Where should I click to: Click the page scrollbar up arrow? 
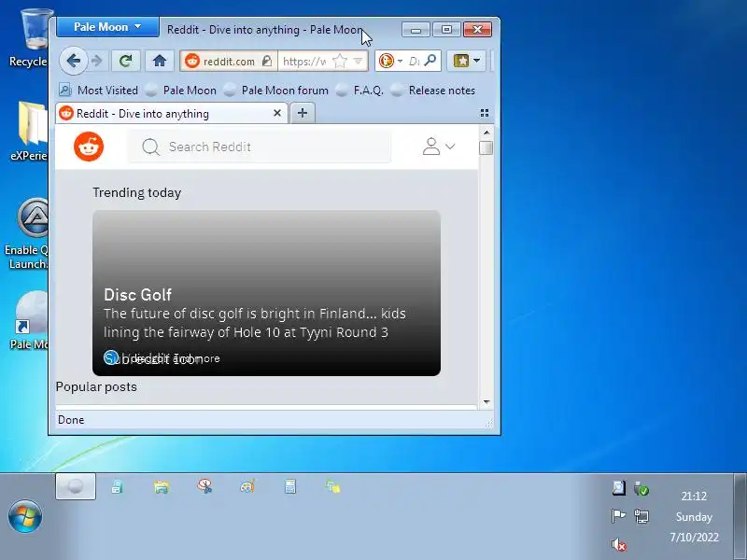tap(486, 133)
